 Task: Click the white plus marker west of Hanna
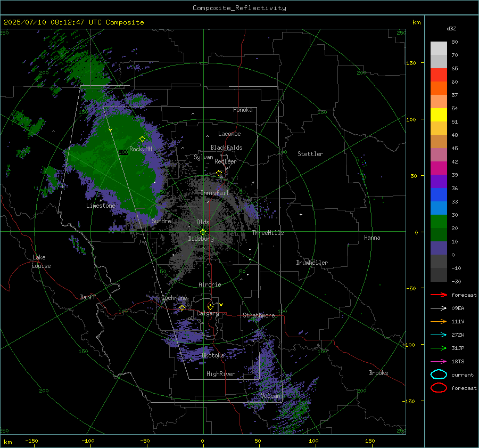(301, 214)
